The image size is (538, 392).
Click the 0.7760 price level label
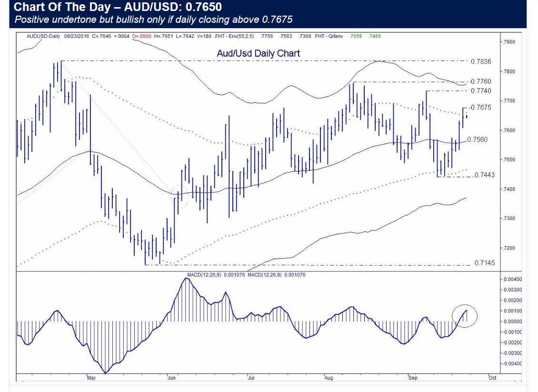480,81
